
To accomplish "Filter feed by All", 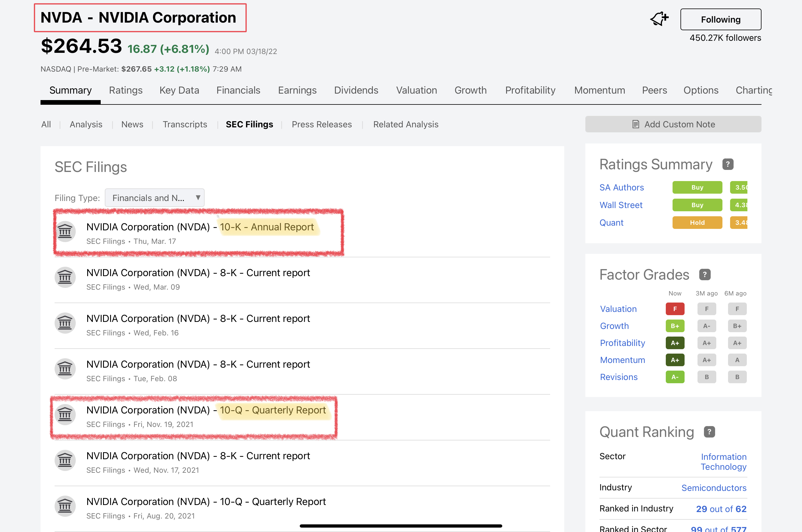I will coord(46,124).
